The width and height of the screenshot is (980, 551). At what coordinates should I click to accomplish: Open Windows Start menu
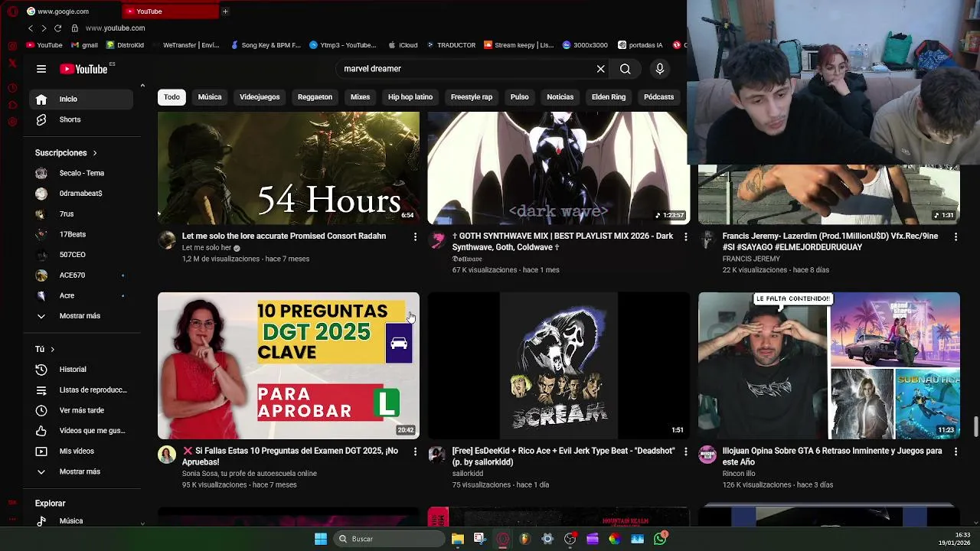click(x=321, y=539)
